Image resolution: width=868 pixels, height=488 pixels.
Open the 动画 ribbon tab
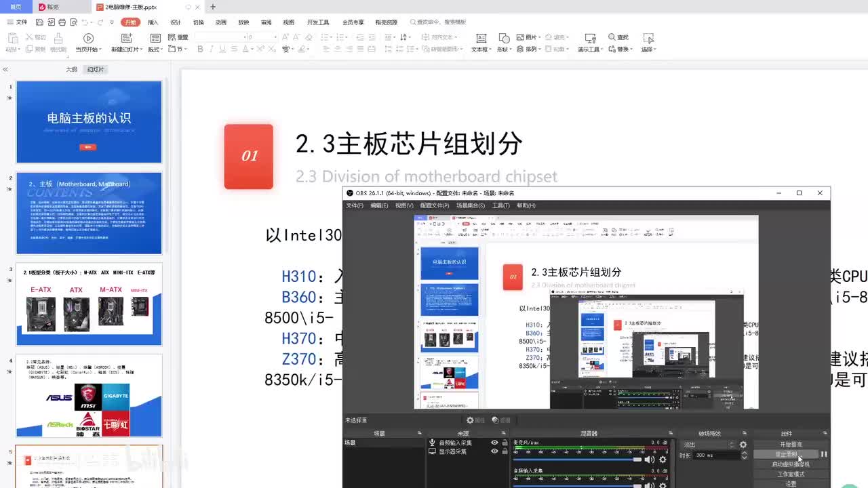pyautogui.click(x=221, y=22)
